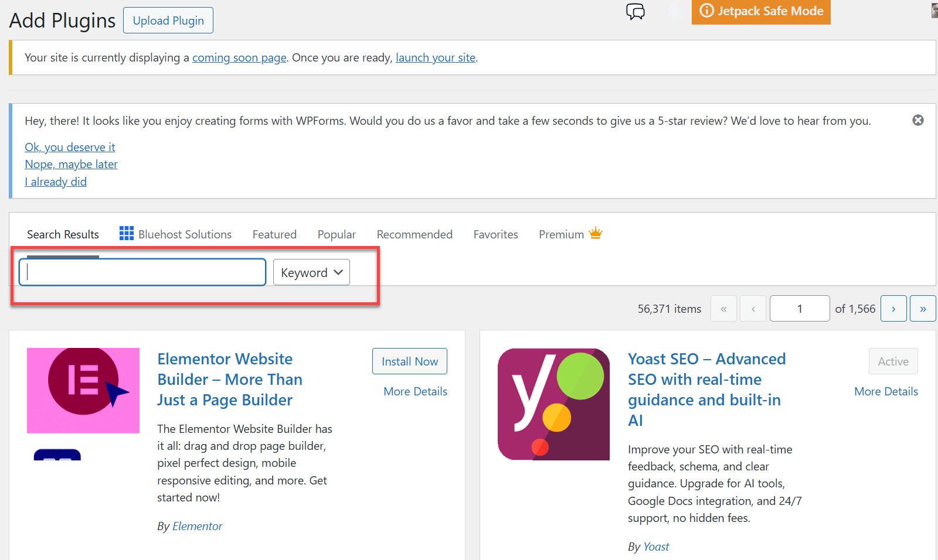Screen dimensions: 938x560
Task: Switch to the Popular tab
Action: click(x=337, y=234)
